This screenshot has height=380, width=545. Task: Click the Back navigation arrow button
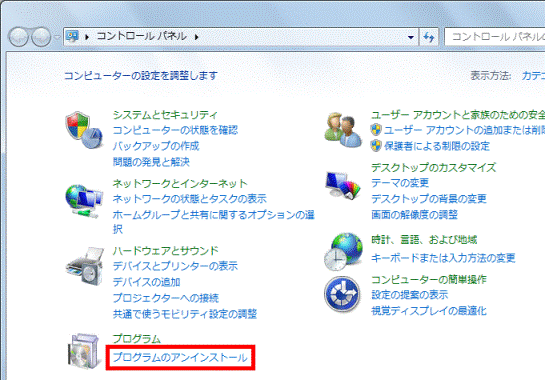click(18, 37)
